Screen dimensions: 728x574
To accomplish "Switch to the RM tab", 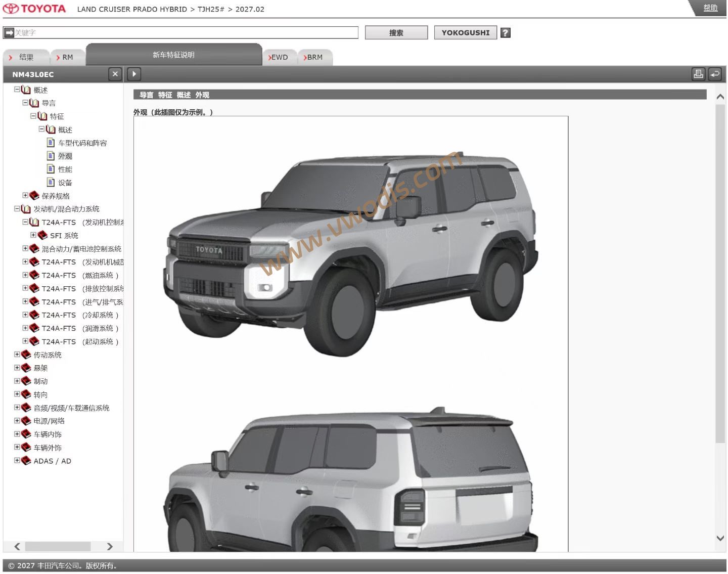I will tap(68, 57).
